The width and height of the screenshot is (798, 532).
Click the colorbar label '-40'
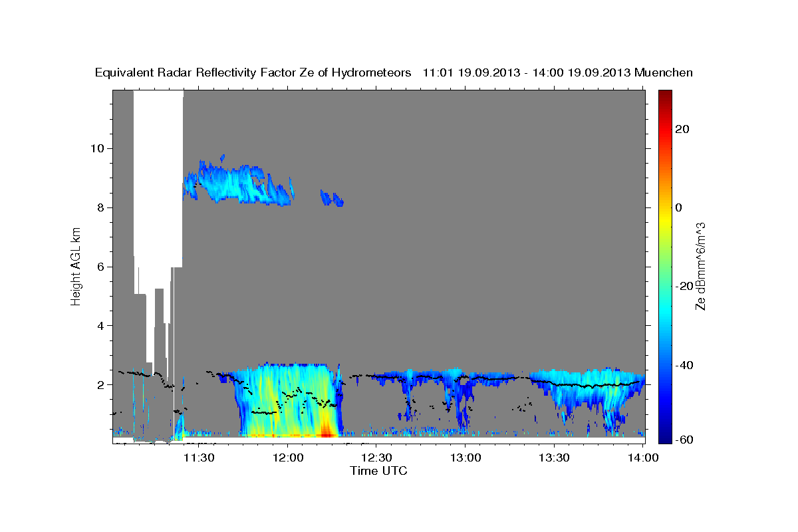(684, 366)
